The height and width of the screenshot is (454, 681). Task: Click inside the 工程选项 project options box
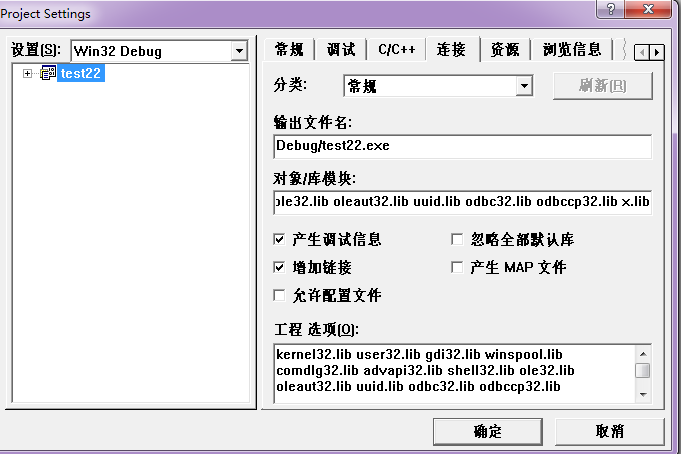click(455, 374)
